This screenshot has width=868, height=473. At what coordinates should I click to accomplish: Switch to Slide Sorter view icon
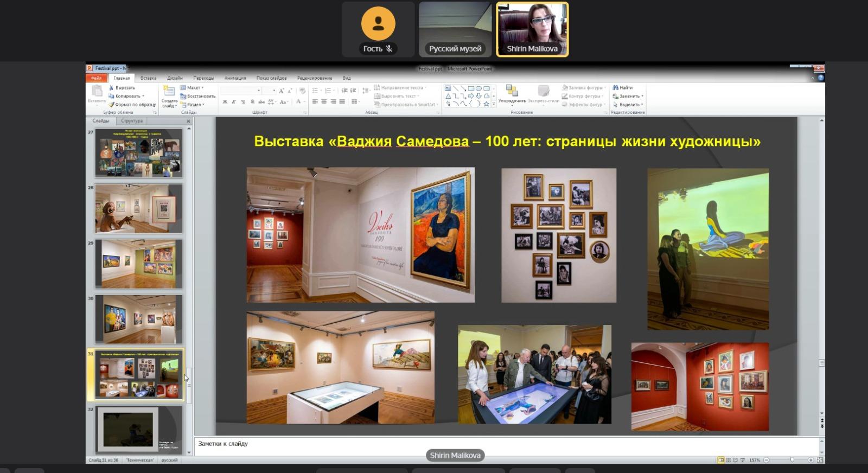[728, 460]
